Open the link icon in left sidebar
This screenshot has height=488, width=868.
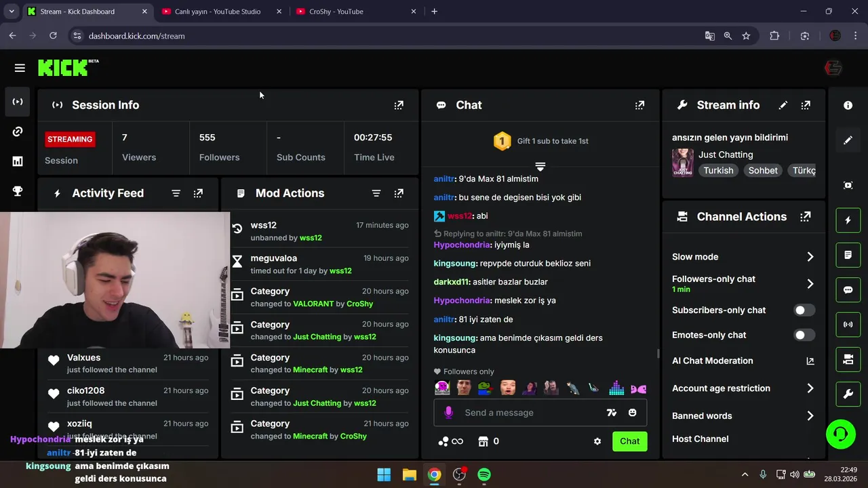click(x=18, y=131)
